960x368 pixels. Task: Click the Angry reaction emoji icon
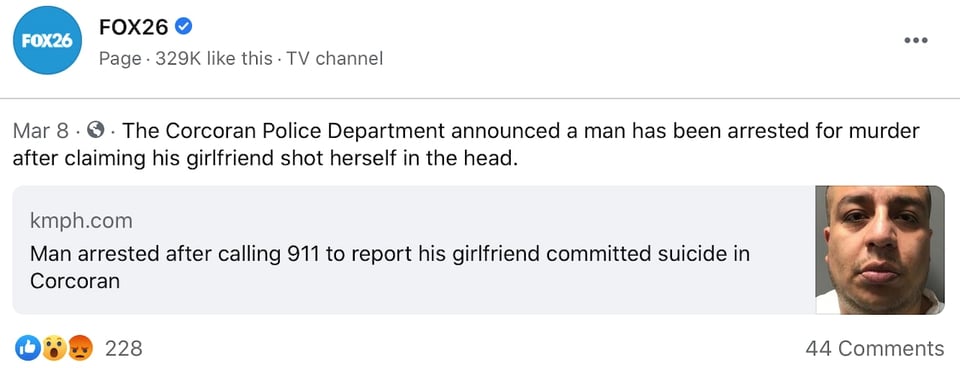pos(80,348)
